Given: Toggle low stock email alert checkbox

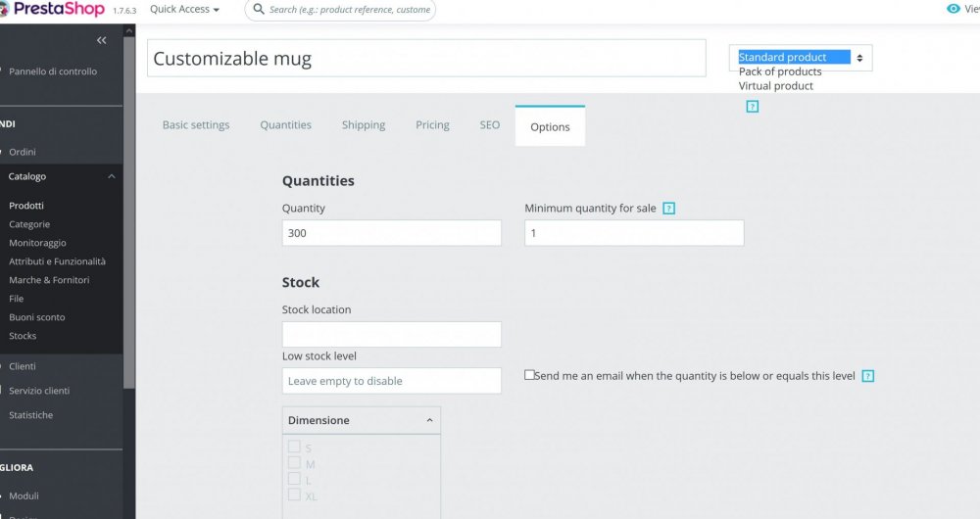Looking at the screenshot, I should pos(529,375).
